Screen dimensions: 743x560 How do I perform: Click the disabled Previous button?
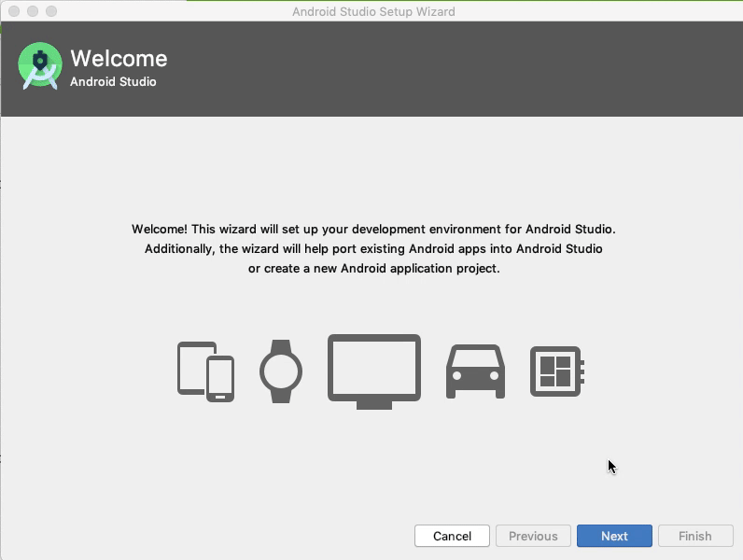coord(533,536)
